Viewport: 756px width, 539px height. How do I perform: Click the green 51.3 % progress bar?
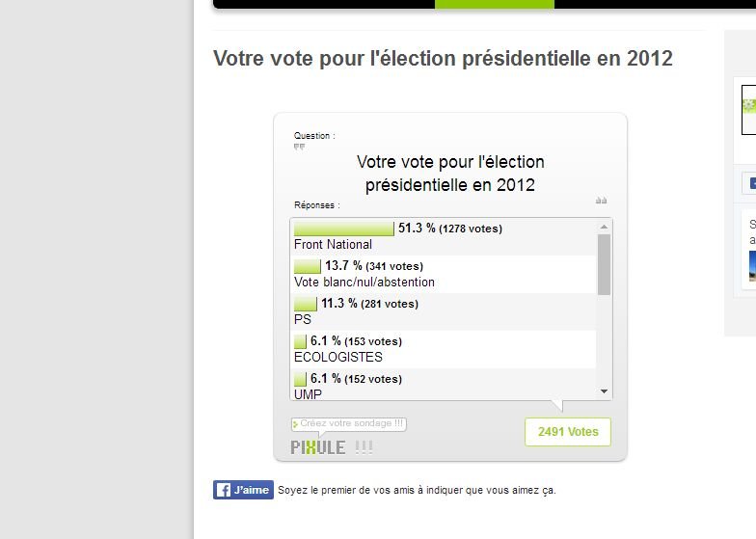(343, 229)
